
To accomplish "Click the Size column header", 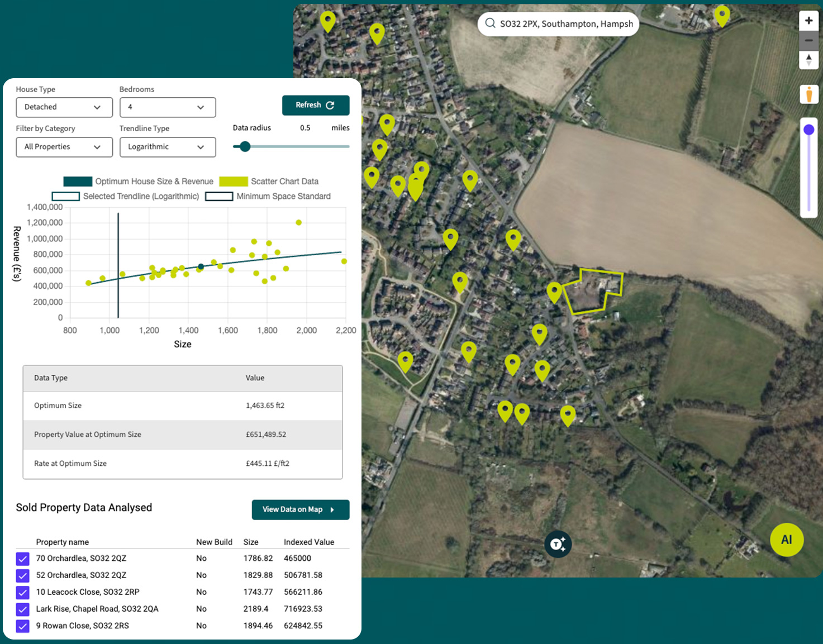I will tap(251, 542).
